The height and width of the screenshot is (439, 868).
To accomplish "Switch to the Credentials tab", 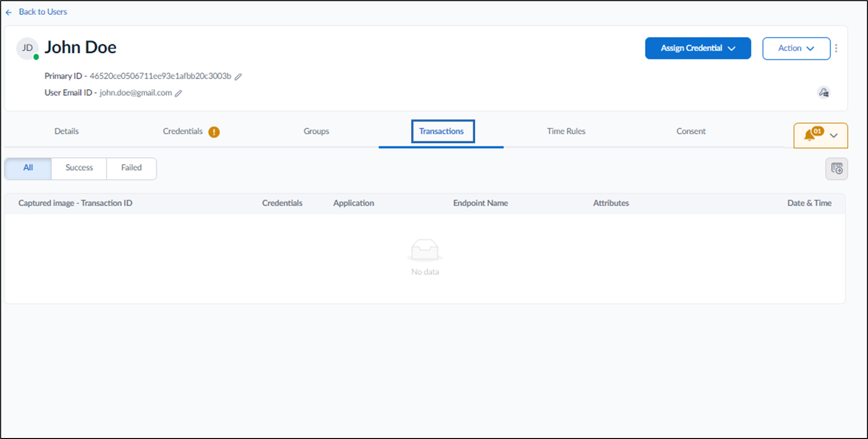I will pyautogui.click(x=183, y=131).
